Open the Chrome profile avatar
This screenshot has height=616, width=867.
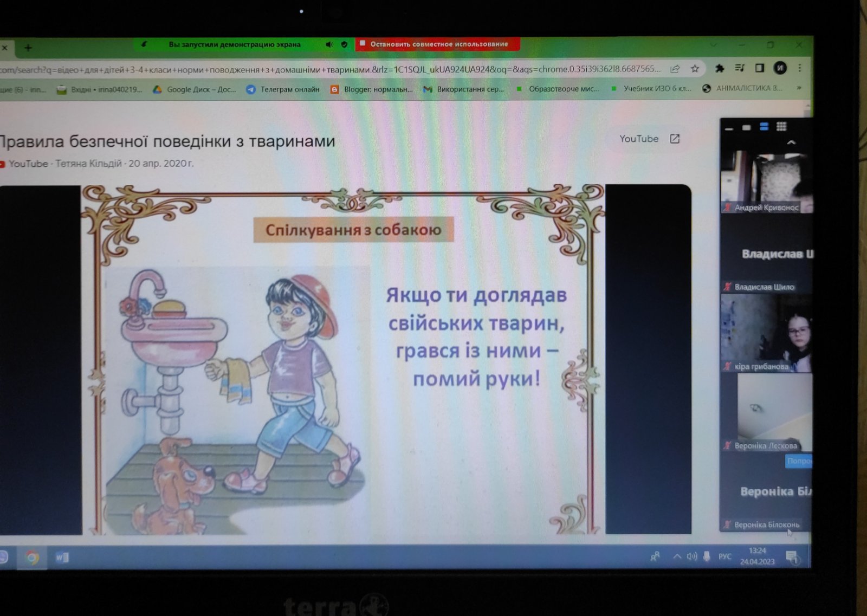780,68
